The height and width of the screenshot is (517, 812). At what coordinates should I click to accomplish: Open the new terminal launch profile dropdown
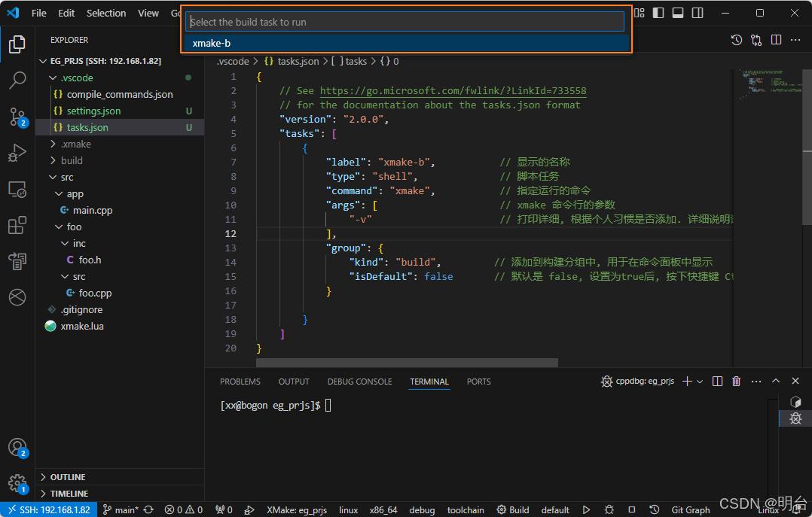point(700,382)
